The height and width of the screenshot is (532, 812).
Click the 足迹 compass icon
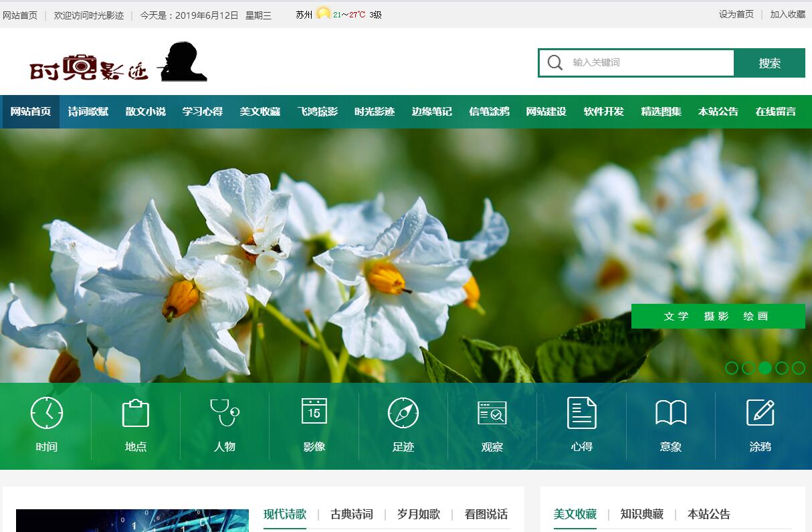click(x=403, y=413)
